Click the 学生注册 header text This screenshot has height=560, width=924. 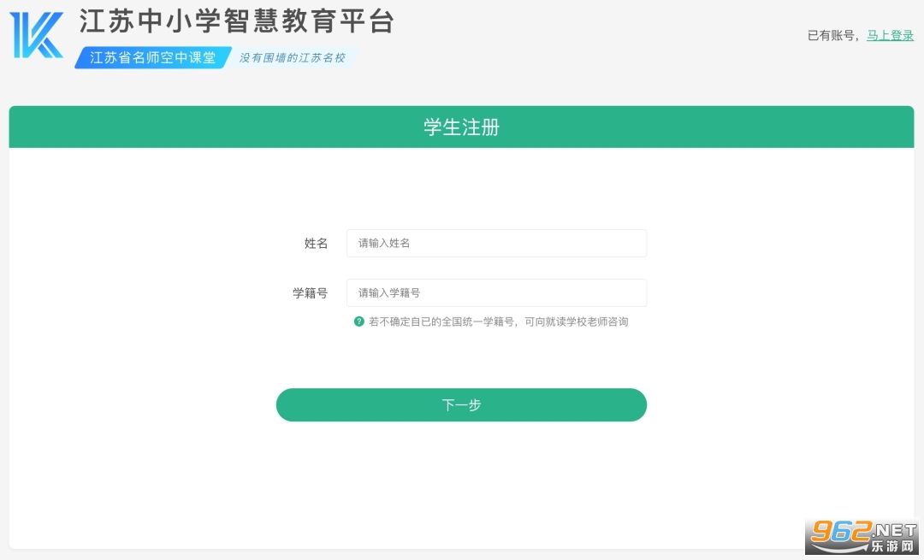pyautogui.click(x=461, y=127)
